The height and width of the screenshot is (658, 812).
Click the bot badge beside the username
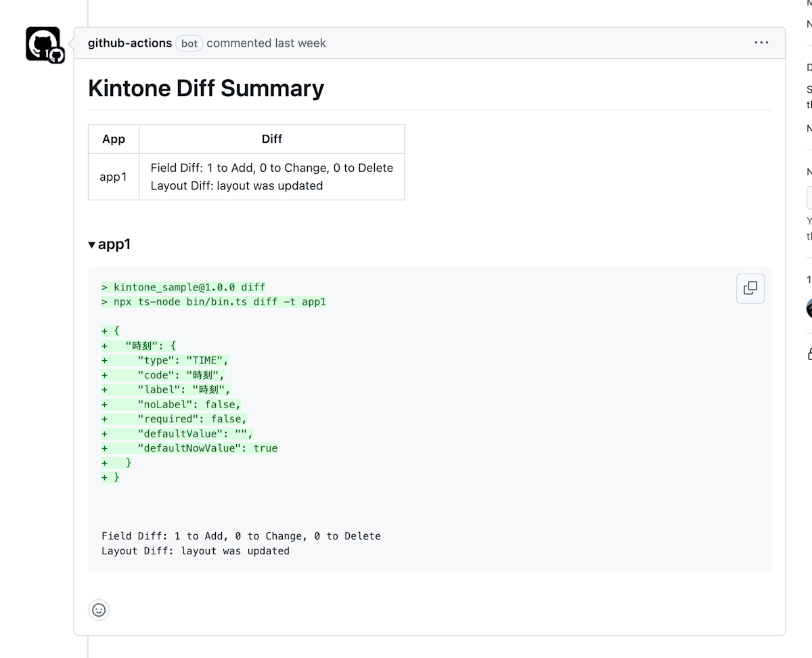tap(189, 43)
